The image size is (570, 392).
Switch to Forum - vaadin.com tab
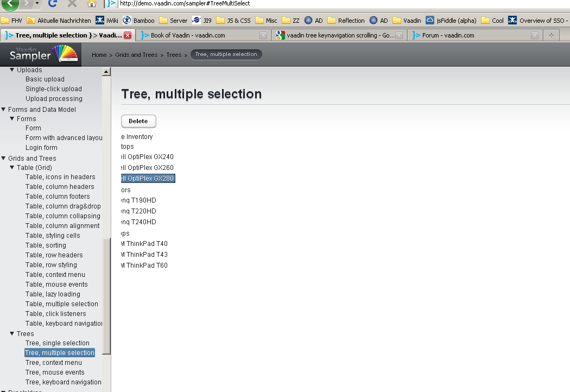[448, 35]
